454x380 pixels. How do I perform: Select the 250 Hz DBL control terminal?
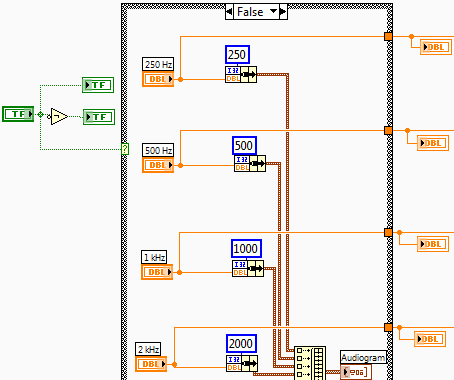[158, 79]
